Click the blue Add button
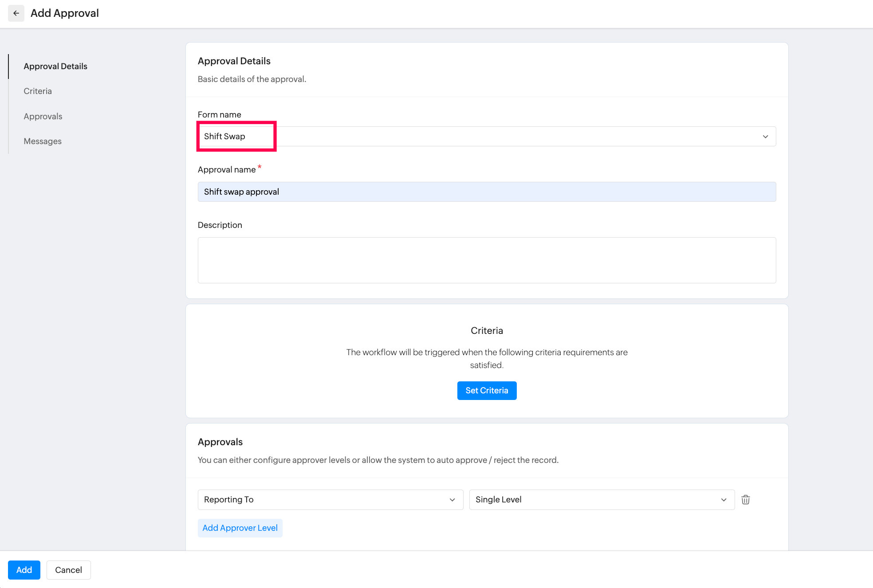 point(24,570)
